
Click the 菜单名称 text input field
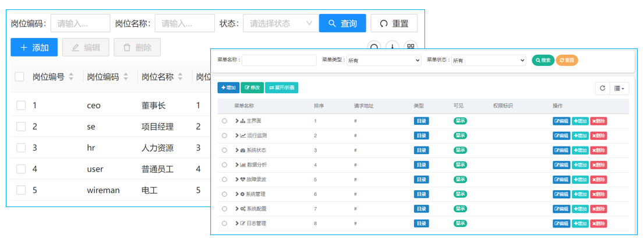pos(279,60)
